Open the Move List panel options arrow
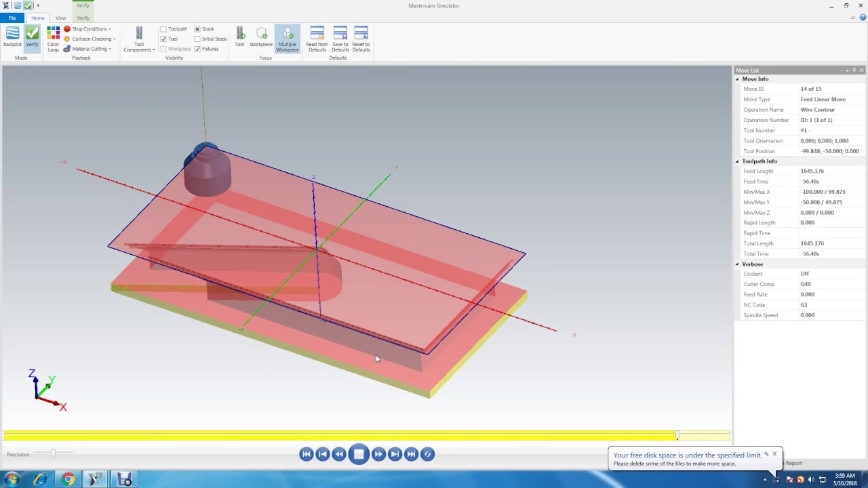The image size is (868, 488). pos(847,70)
